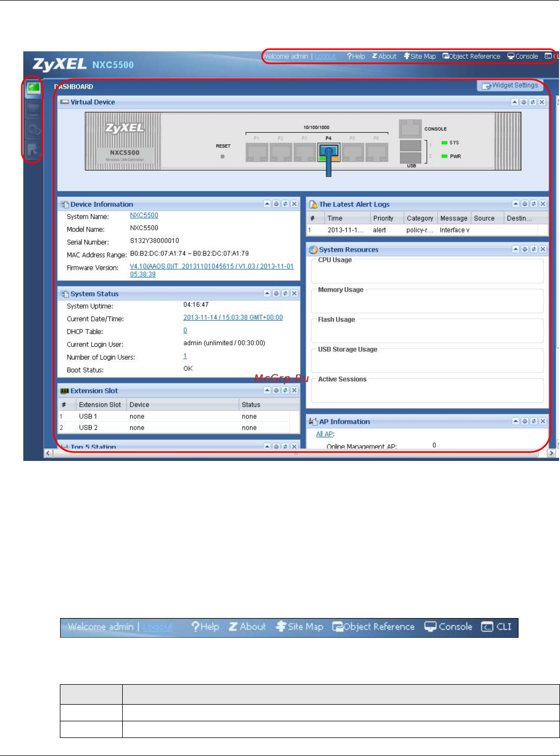
Task: Click the ZyXEL NXC5500 logo
Action: click(x=83, y=64)
